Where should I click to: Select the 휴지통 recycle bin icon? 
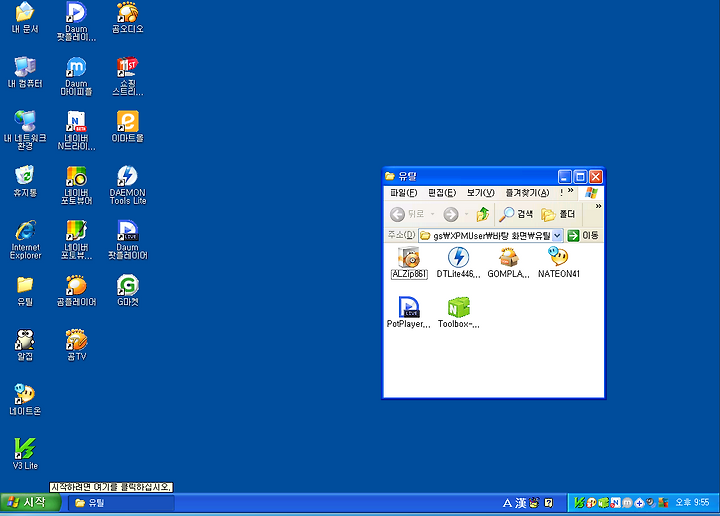tap(25, 182)
